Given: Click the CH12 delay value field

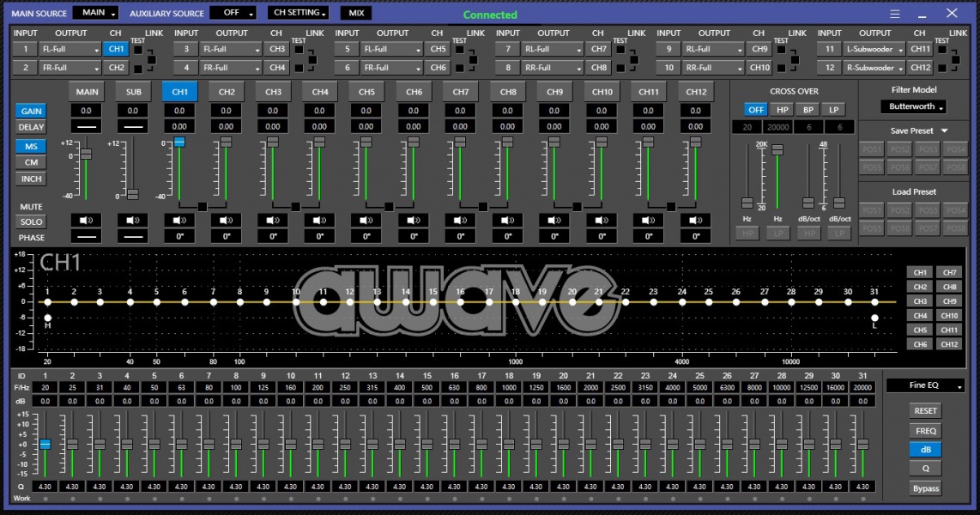Looking at the screenshot, I should point(695,126).
